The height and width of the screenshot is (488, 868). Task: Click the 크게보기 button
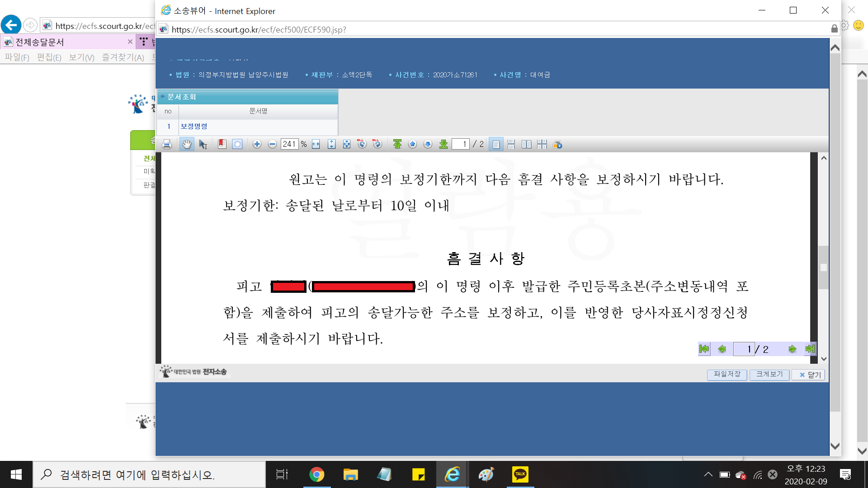[769, 375]
